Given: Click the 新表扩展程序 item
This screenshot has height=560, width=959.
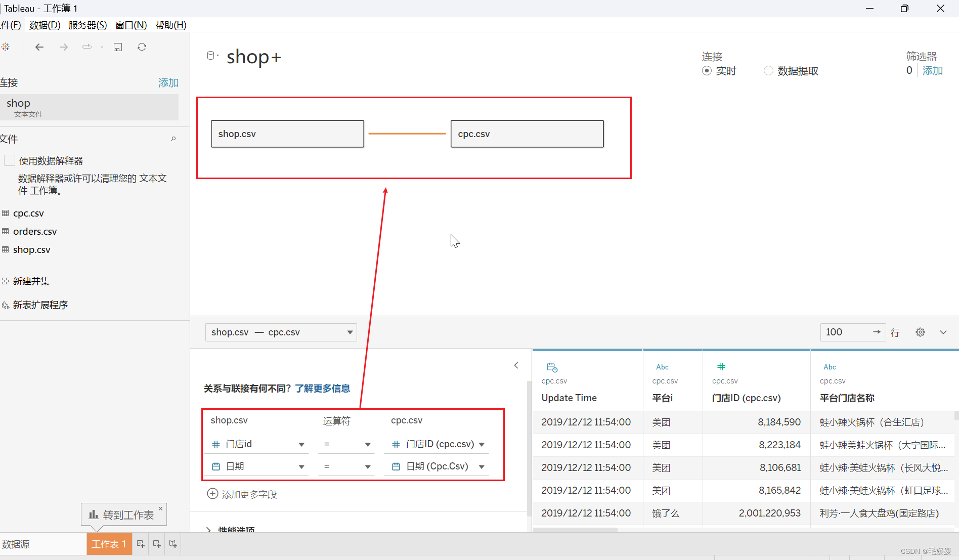Looking at the screenshot, I should 40,305.
